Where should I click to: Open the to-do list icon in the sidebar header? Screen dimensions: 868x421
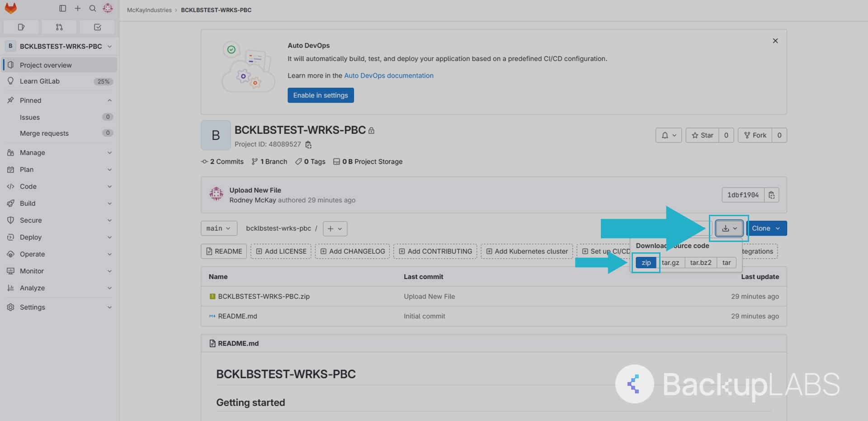point(97,27)
